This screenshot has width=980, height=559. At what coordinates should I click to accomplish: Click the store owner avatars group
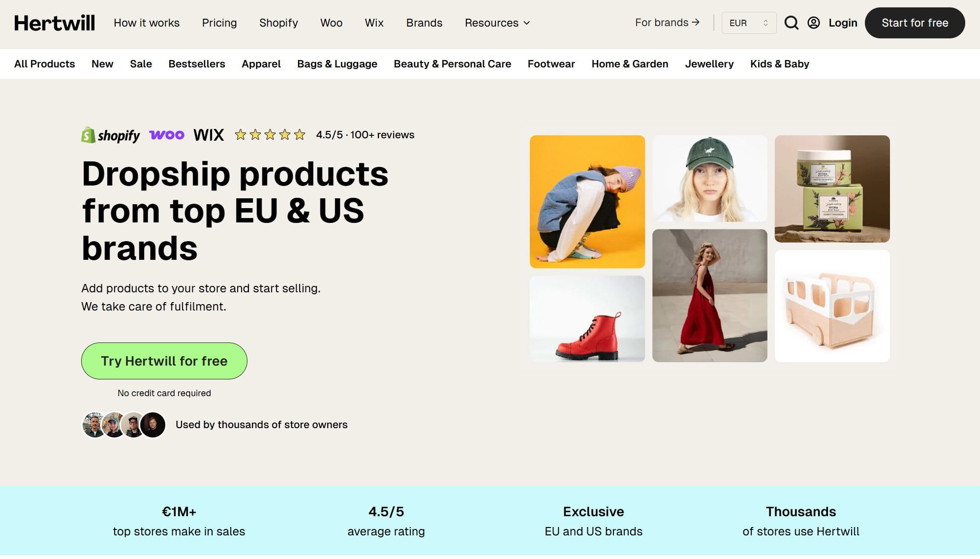[124, 425]
